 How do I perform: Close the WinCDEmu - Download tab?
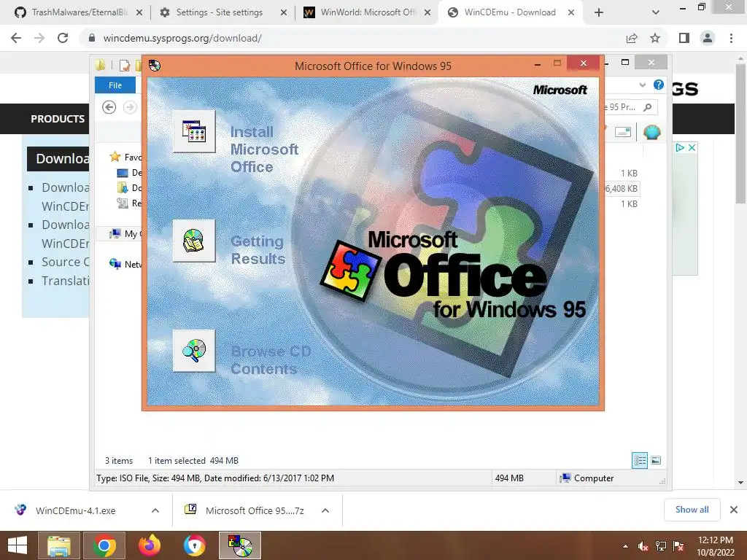coord(571,12)
